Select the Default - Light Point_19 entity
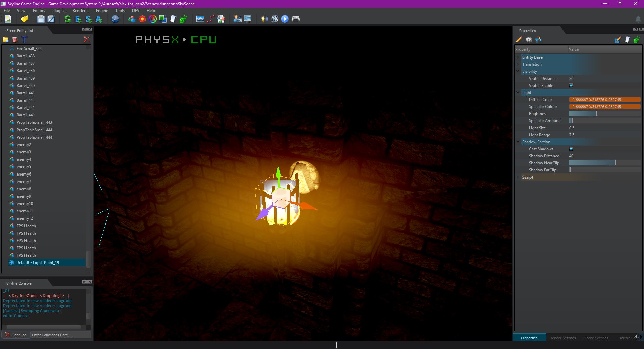Viewport: 644px width, 349px height. [x=47, y=263]
